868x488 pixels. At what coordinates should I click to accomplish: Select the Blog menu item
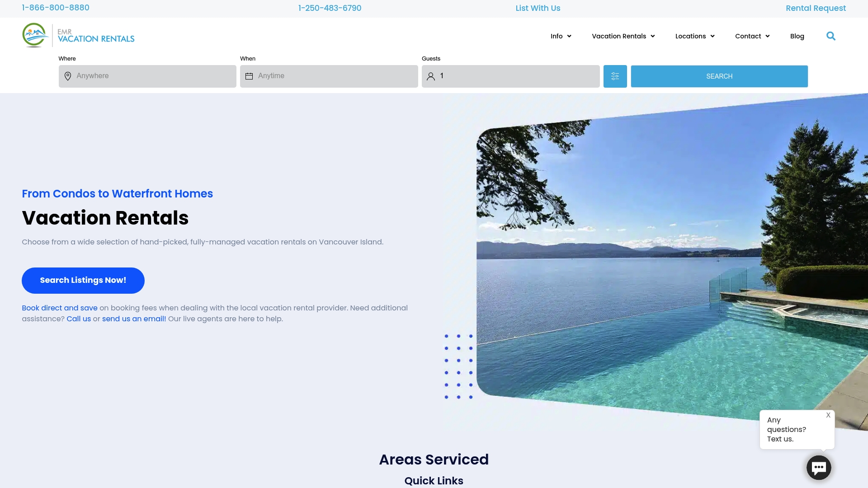pyautogui.click(x=797, y=36)
